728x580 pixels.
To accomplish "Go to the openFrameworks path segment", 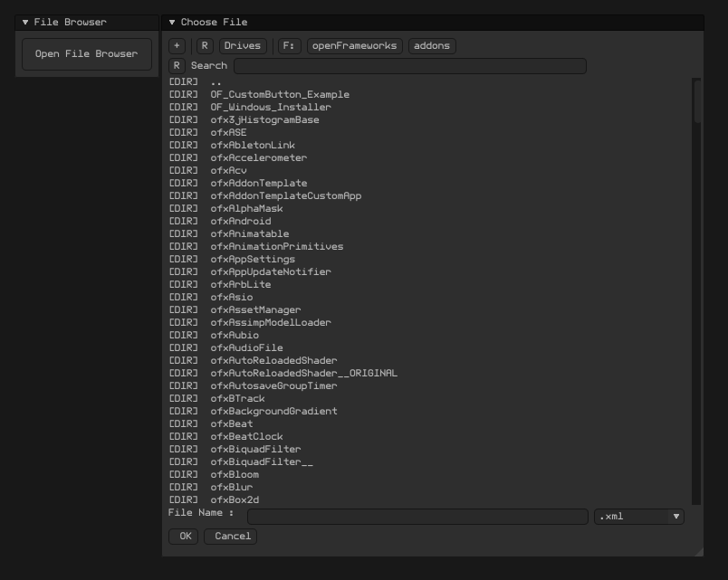I will pos(355,46).
